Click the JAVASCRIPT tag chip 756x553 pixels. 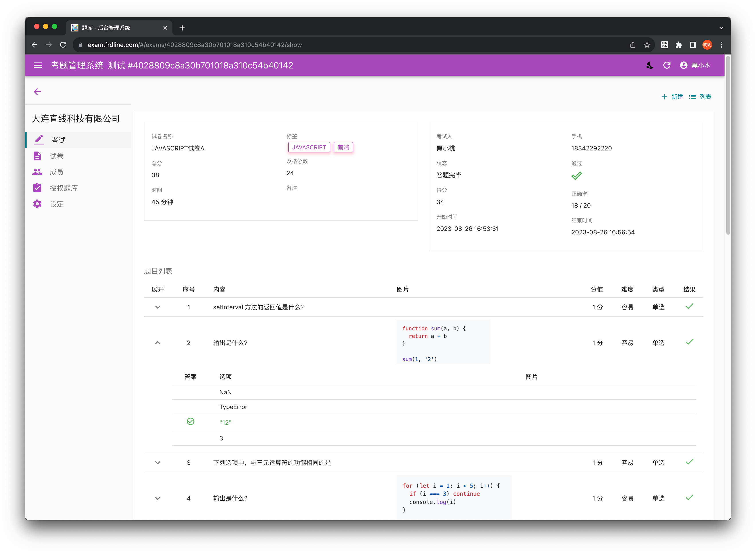tap(309, 147)
